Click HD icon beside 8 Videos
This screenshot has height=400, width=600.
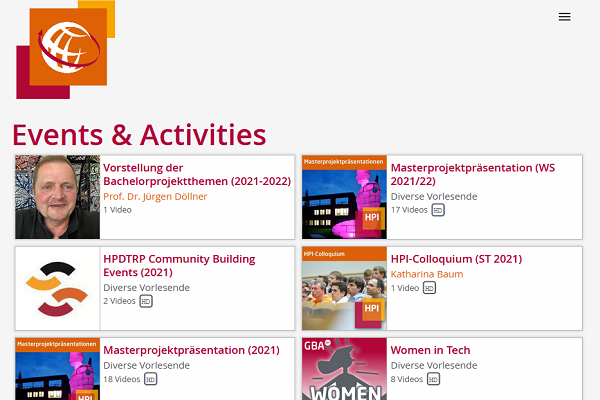click(434, 379)
